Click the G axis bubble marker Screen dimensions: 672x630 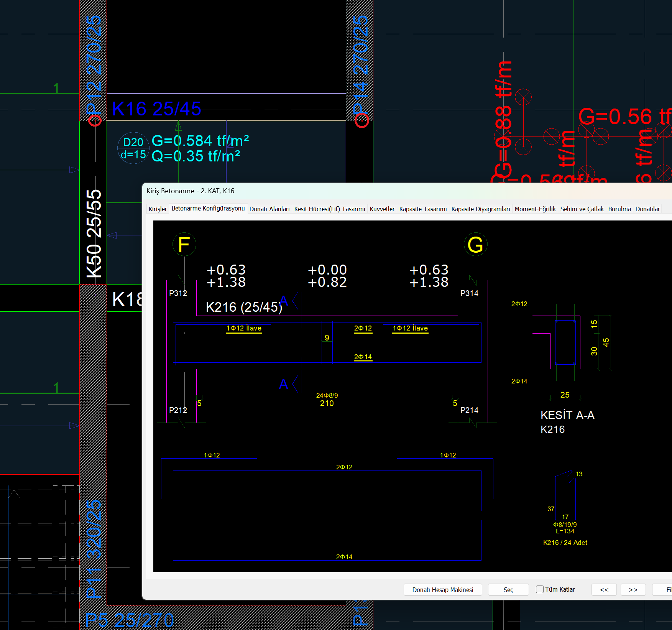tap(475, 245)
